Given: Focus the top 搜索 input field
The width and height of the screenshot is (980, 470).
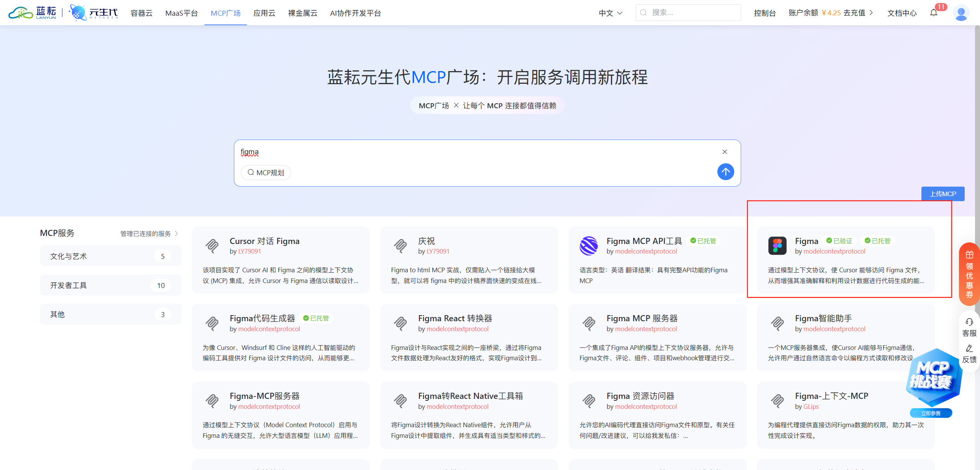Looking at the screenshot, I should tap(688, 13).
